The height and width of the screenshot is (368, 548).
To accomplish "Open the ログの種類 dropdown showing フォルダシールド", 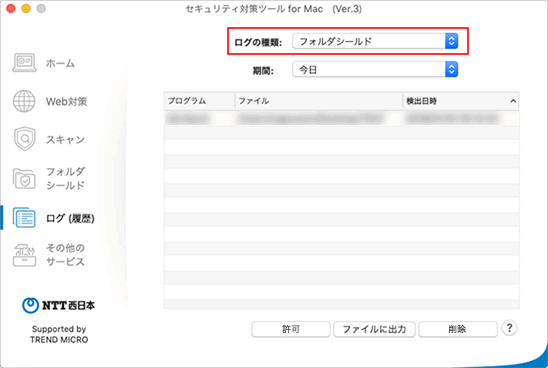I will click(375, 41).
